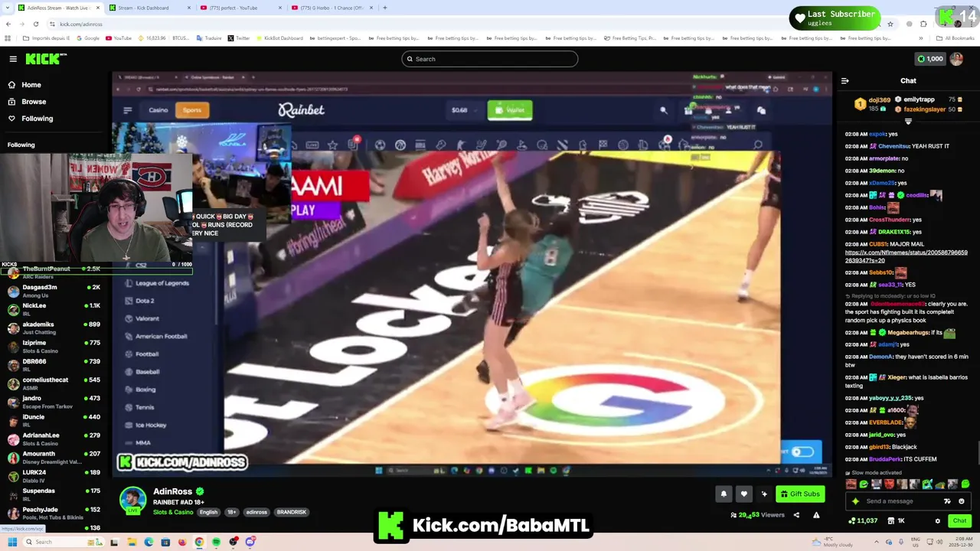Open the KickBot Dashboard bookmark
The width and height of the screenshot is (980, 551).
[x=279, y=38]
